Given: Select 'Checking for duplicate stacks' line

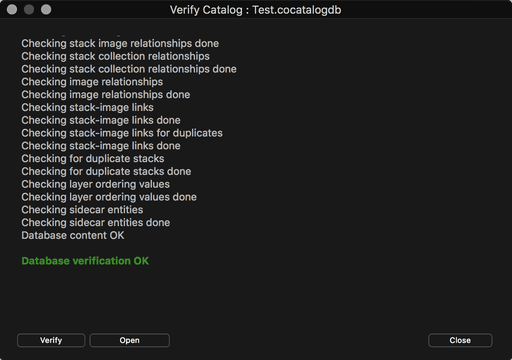Looking at the screenshot, I should [93, 159].
